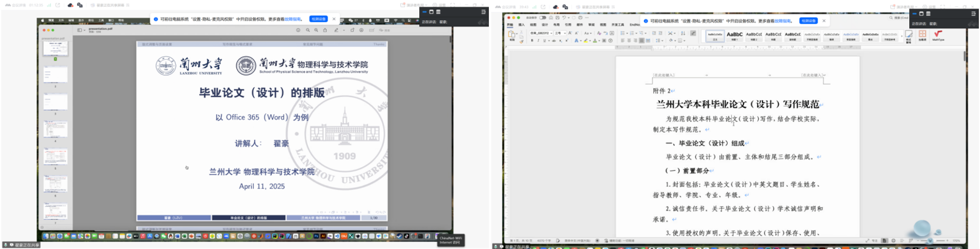Switch to the 插入 ribbon tab in Word
980x249 pixels.
point(522,25)
